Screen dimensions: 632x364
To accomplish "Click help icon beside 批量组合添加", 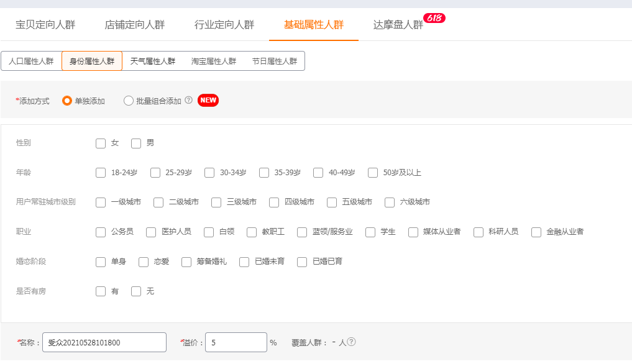I will (189, 101).
